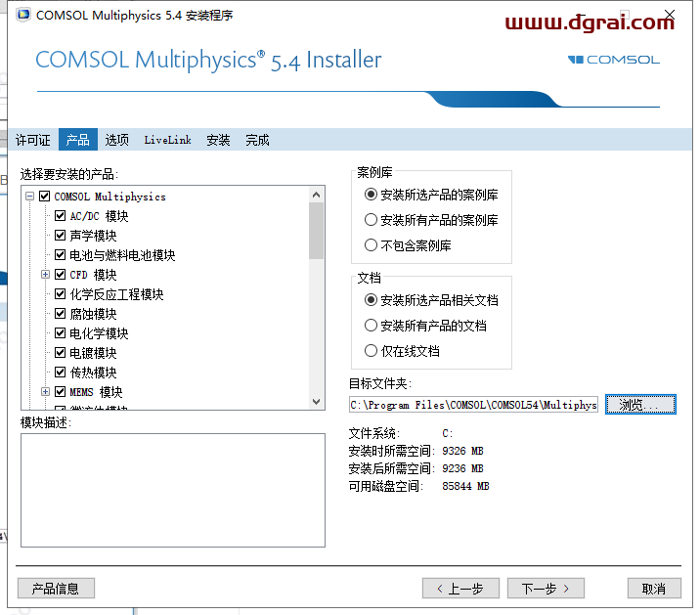
Task: Uncheck the 电化学模块 checkbox
Action: pos(61,332)
